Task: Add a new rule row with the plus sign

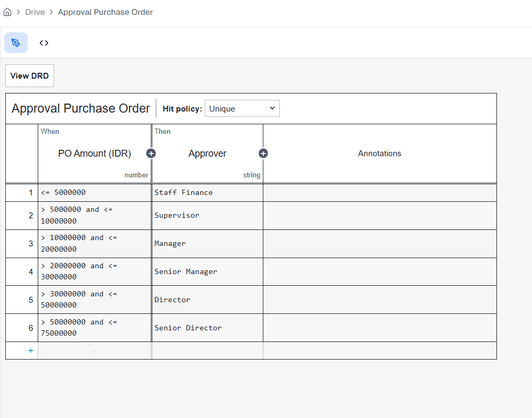Action: [30, 350]
